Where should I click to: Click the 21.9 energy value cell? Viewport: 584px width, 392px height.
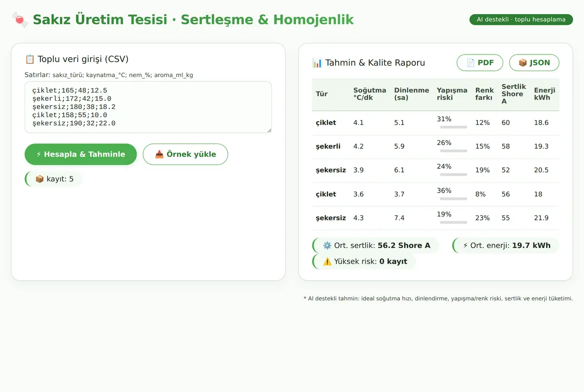(545, 218)
